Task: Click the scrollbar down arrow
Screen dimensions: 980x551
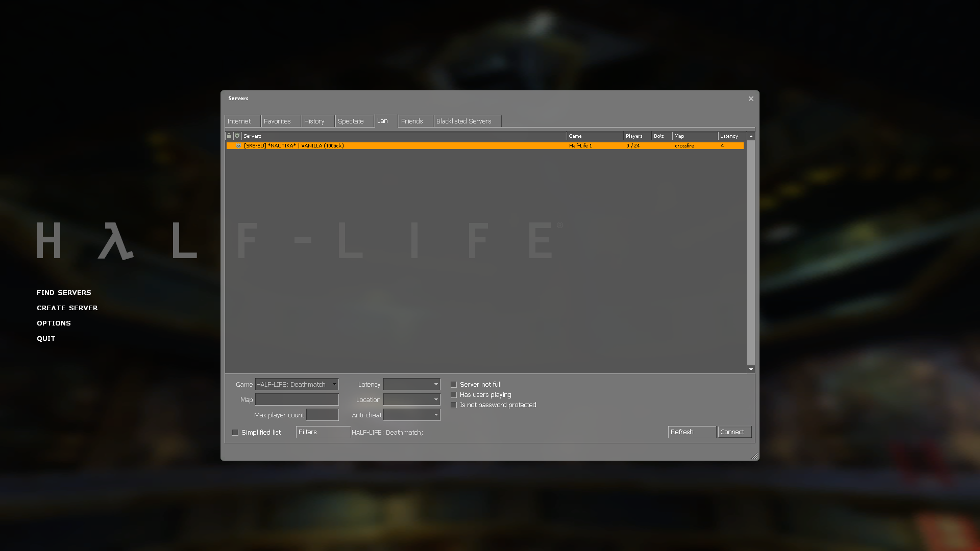Action: tap(751, 369)
